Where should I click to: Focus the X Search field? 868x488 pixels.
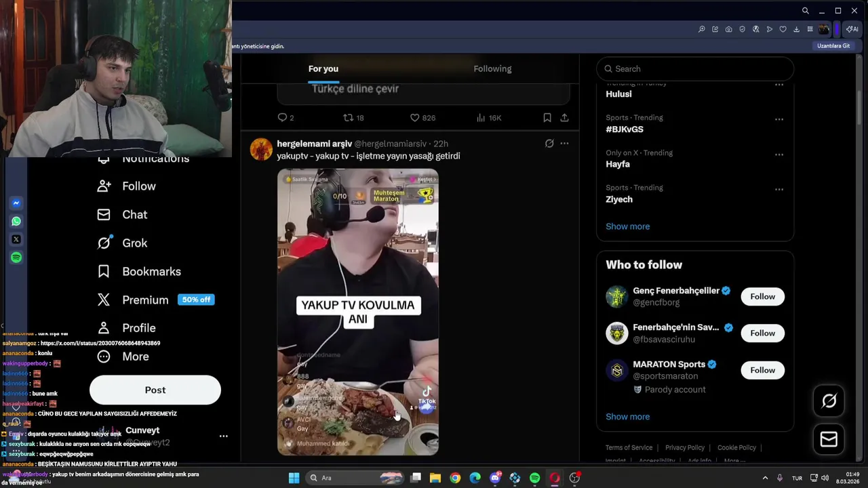pos(695,68)
